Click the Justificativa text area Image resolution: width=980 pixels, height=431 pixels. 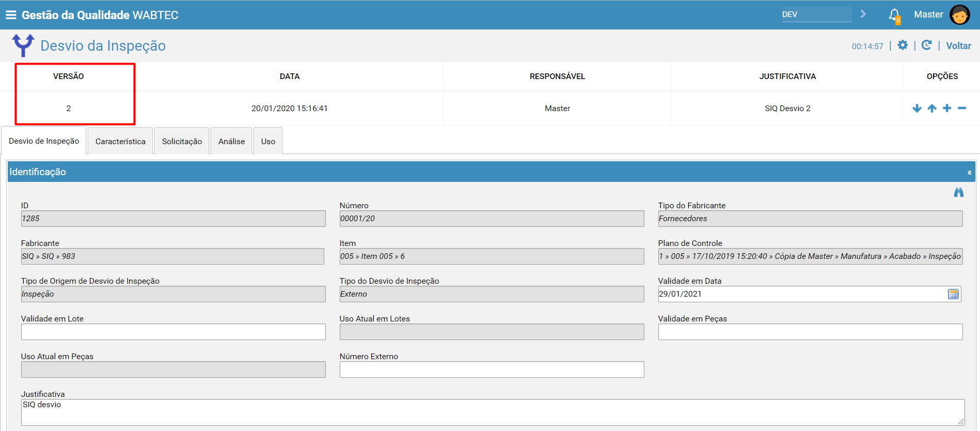(x=493, y=412)
